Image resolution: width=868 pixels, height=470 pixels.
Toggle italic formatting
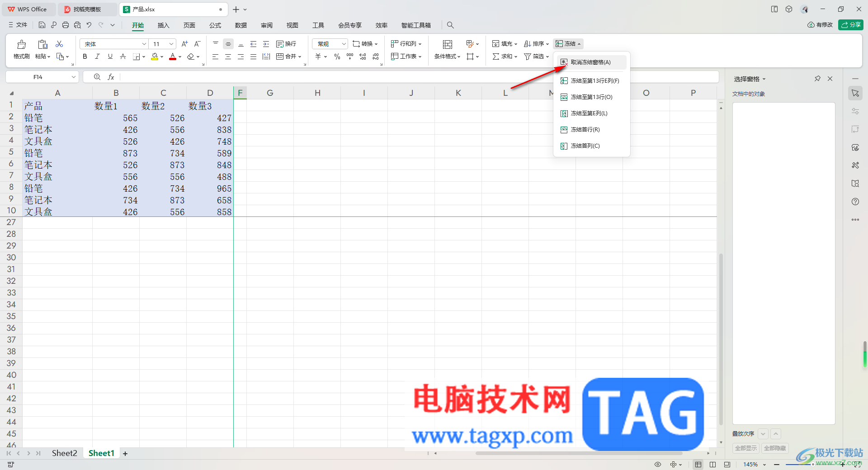[98, 56]
